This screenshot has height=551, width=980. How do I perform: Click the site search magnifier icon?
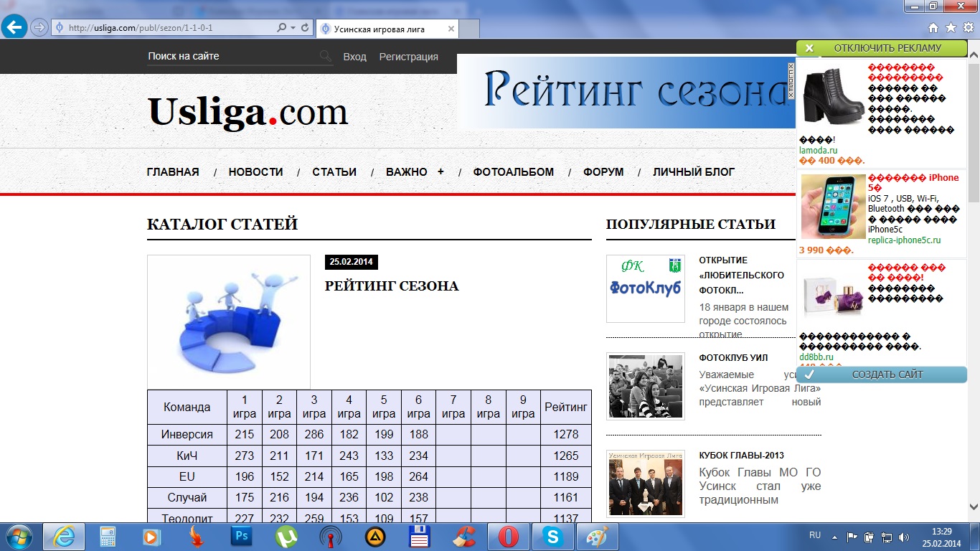pos(326,57)
